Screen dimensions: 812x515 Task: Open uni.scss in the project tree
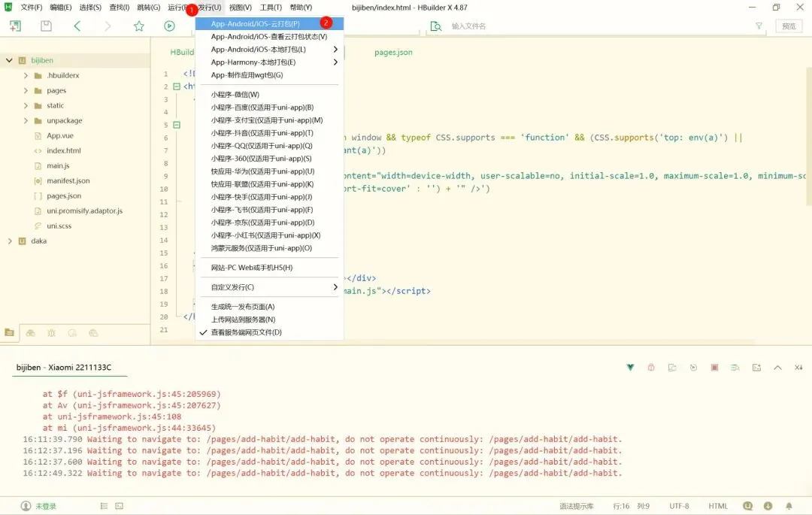pos(59,226)
